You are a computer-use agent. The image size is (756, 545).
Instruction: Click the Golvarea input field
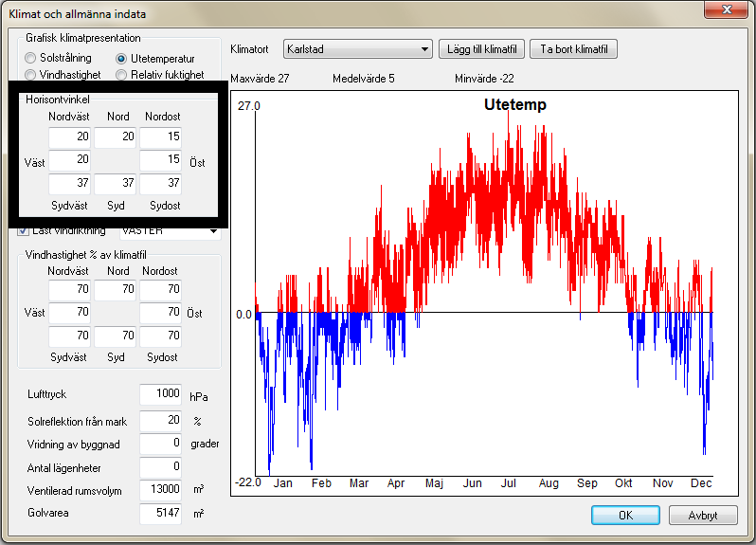[x=160, y=513]
